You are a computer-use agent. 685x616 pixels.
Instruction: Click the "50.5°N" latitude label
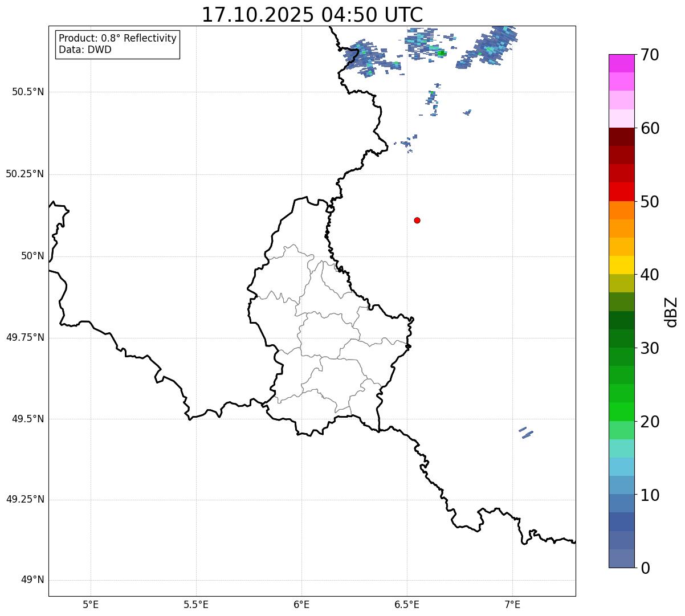[28, 92]
